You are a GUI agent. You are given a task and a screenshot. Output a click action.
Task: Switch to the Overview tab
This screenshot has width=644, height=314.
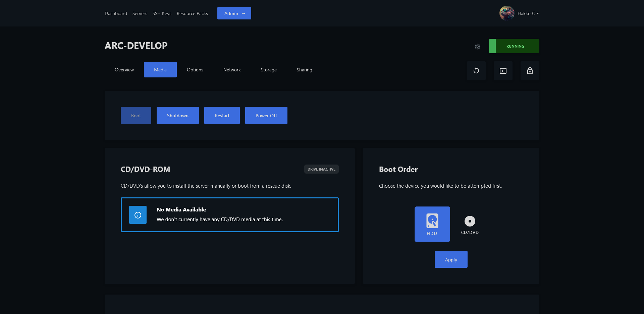[x=124, y=70]
